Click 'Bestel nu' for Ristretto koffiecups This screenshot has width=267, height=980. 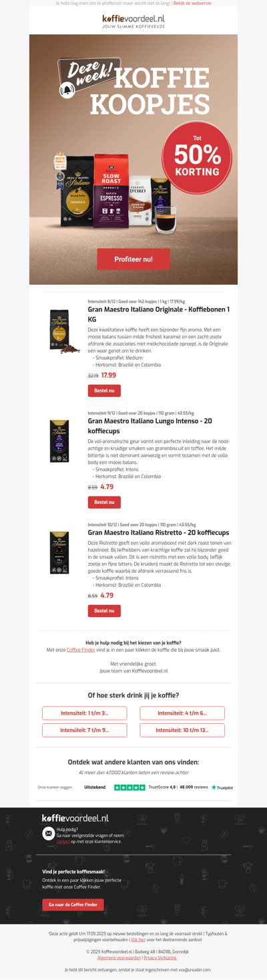[x=104, y=610]
